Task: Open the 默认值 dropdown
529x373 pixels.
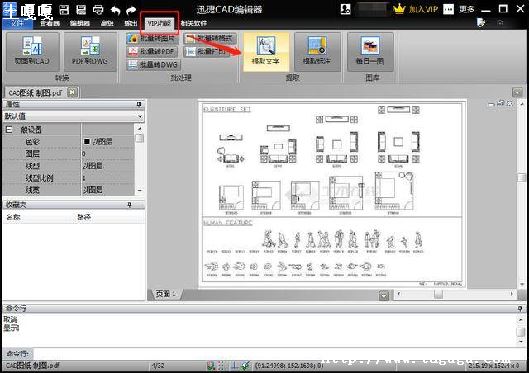Action: pyautogui.click(x=73, y=116)
